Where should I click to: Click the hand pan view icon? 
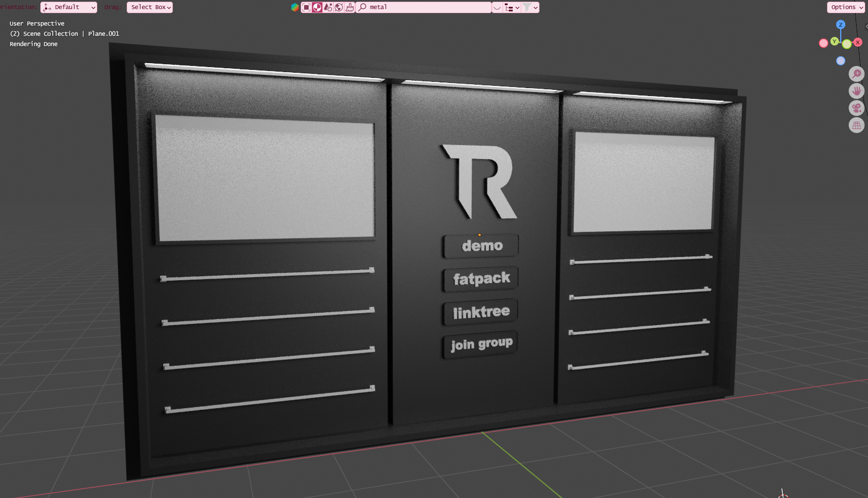click(856, 91)
